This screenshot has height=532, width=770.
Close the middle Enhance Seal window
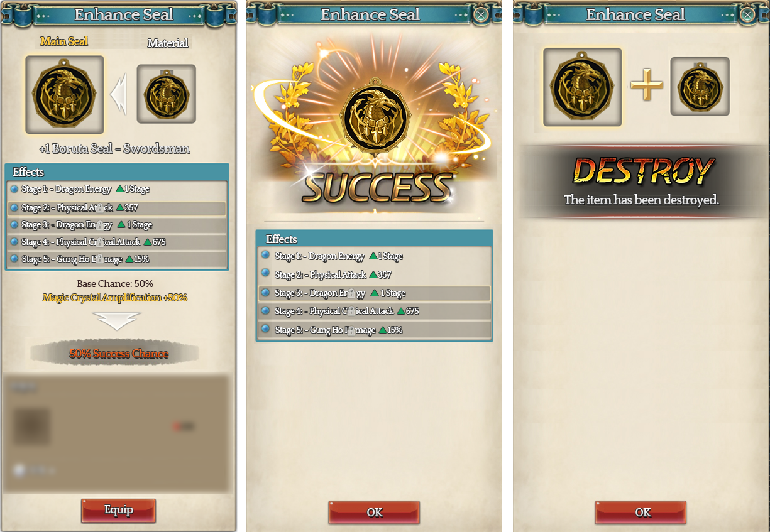[481, 14]
